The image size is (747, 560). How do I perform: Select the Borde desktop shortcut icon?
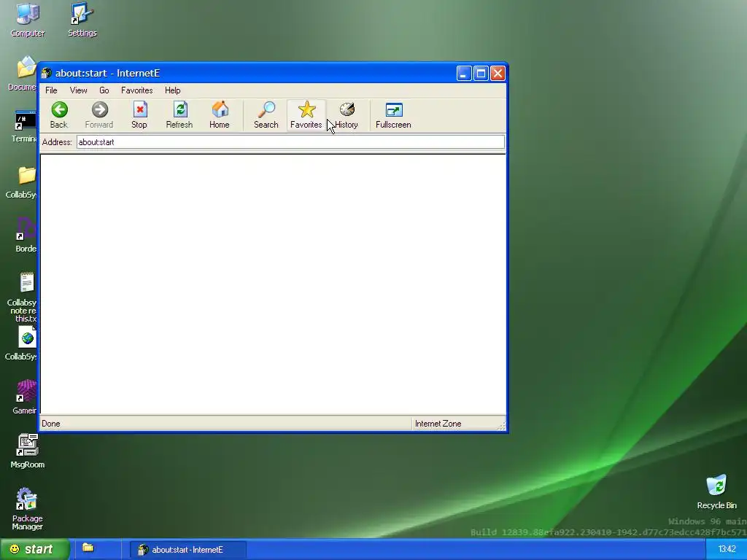tap(26, 234)
